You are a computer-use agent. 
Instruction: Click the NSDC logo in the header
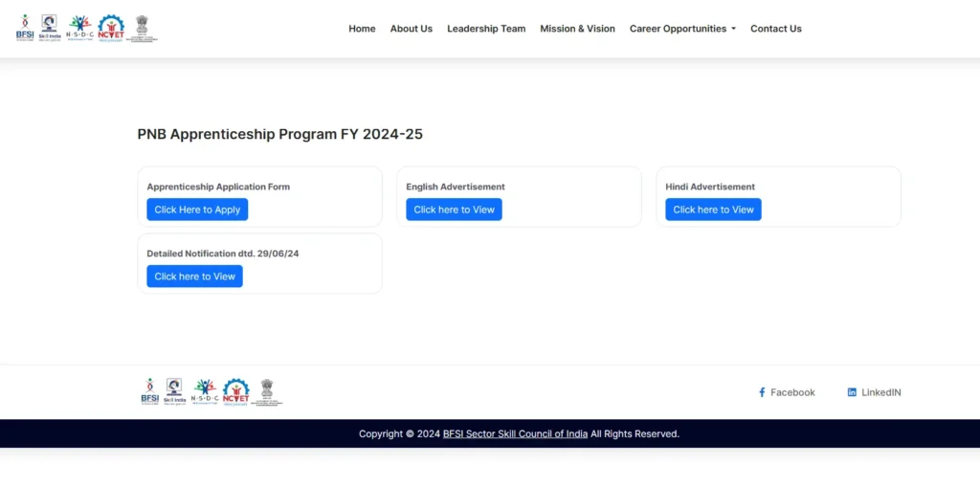pos(79,28)
